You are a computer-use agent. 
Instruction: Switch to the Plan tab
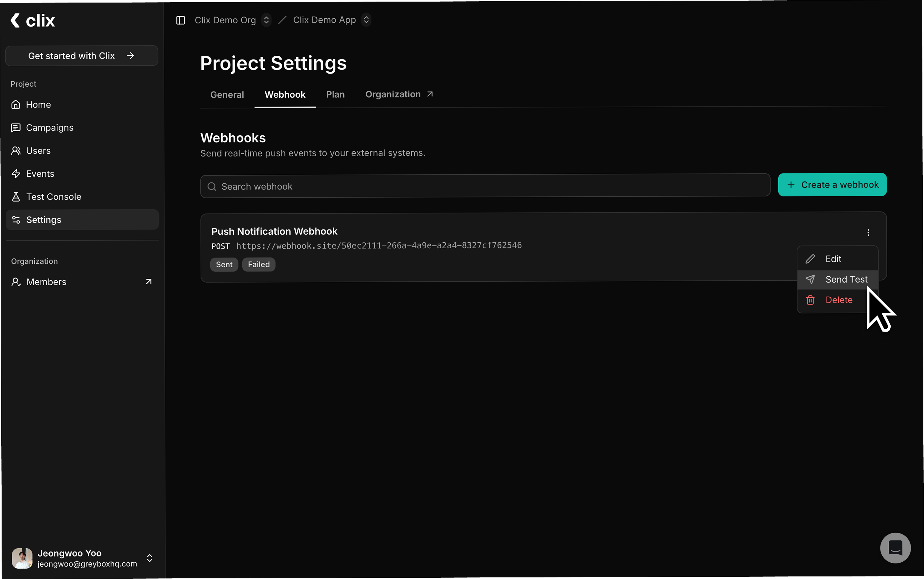tap(335, 94)
